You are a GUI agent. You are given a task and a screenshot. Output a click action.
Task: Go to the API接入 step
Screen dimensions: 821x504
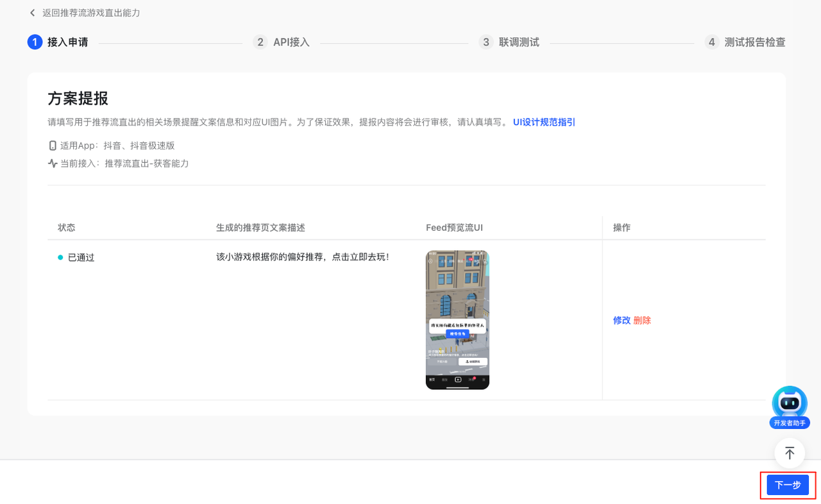(x=291, y=42)
